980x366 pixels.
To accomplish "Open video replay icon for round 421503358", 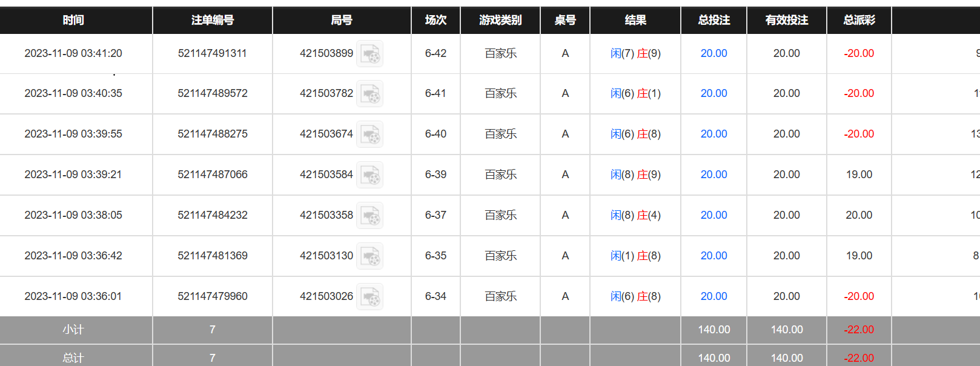I will pyautogui.click(x=369, y=215).
